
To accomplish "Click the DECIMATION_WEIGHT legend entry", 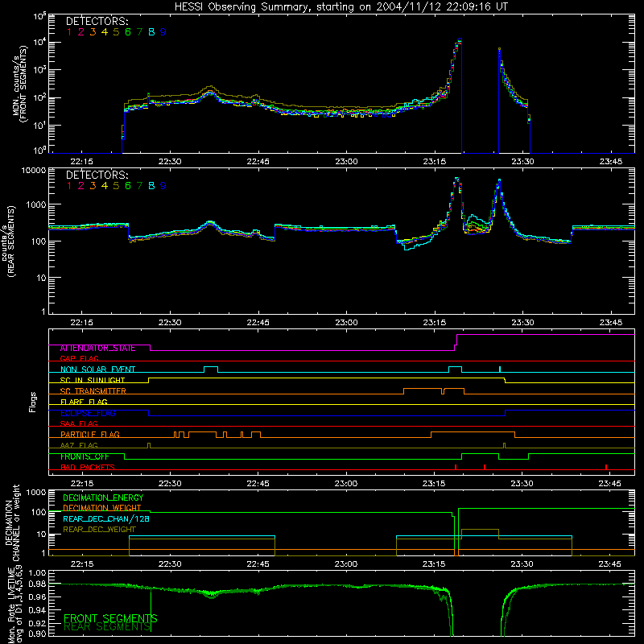I will (x=102, y=508).
